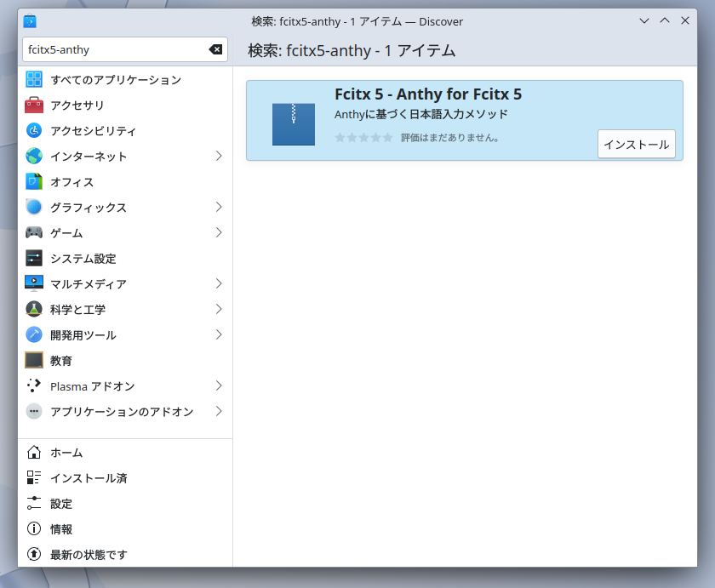Screen dimensions: 715x588
Task: Open the up-to-date status updates entry
Action: pyautogui.click(x=88, y=555)
